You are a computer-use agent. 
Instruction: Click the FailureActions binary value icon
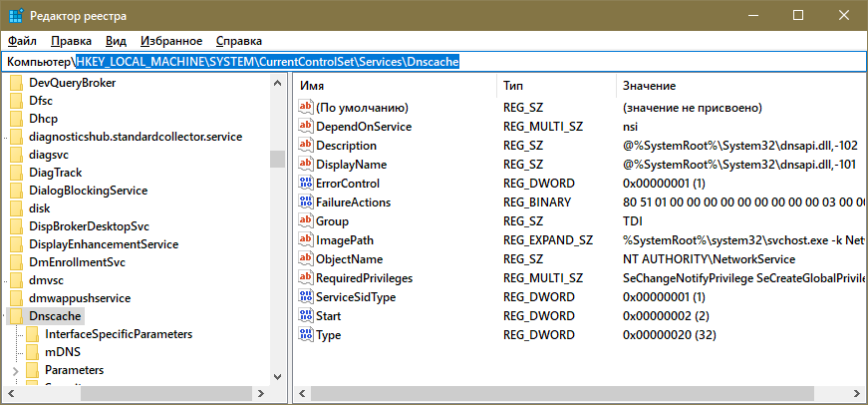306,202
